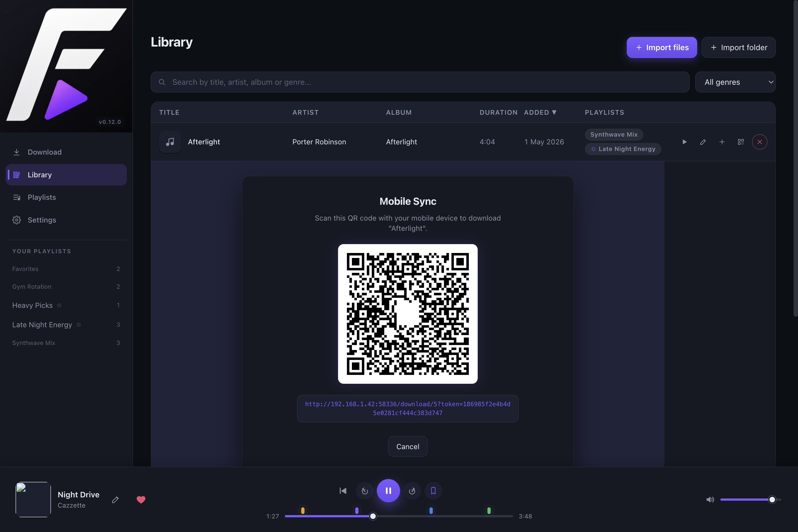Click the QR code image
The image size is (798, 532).
[x=408, y=314]
